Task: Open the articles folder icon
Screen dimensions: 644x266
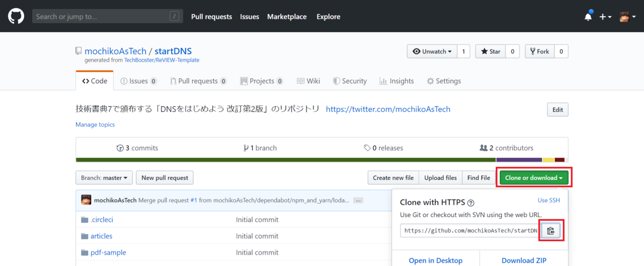Action: (84, 236)
